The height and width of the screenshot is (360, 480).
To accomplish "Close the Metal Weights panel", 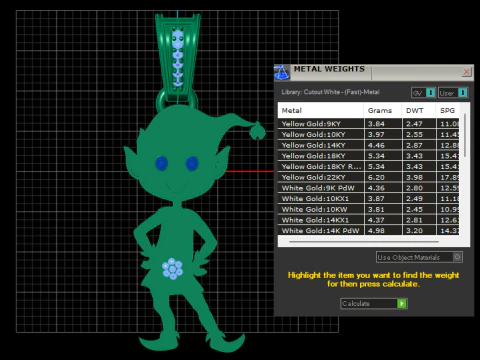I will [x=466, y=72].
